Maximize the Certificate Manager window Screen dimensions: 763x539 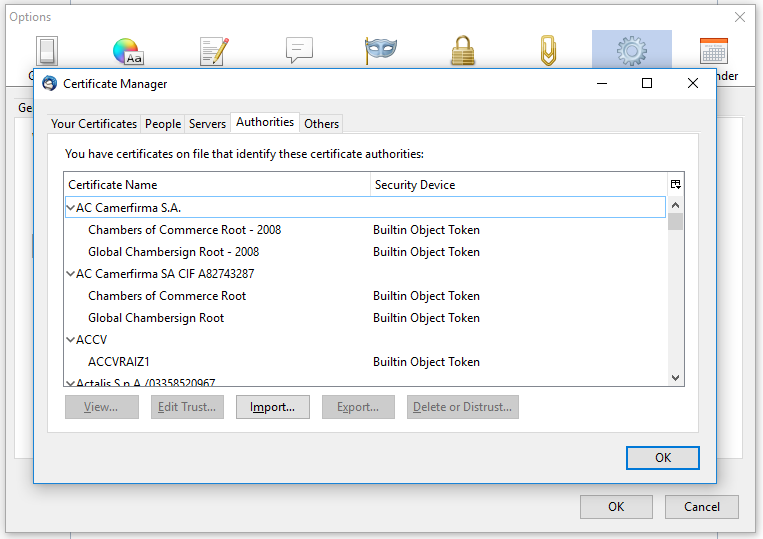(x=647, y=83)
